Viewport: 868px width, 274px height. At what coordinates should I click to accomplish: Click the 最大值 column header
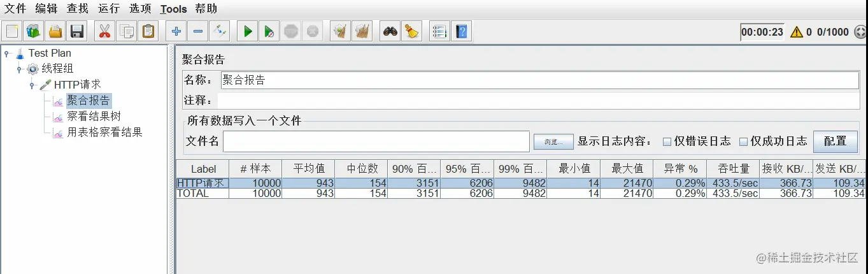(627, 169)
